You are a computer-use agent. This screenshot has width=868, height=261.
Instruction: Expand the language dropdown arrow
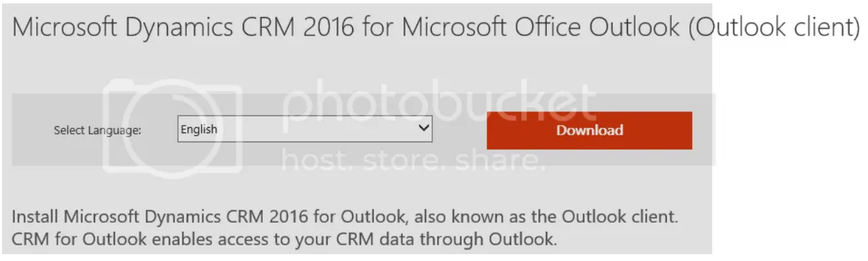point(423,128)
